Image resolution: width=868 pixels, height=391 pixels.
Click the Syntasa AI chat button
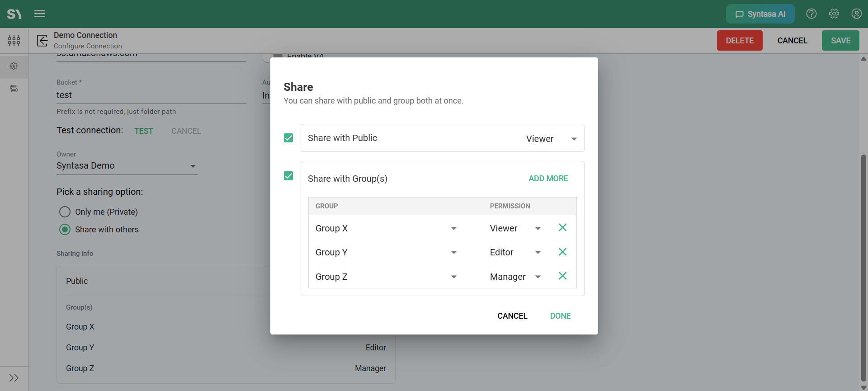[760, 14]
